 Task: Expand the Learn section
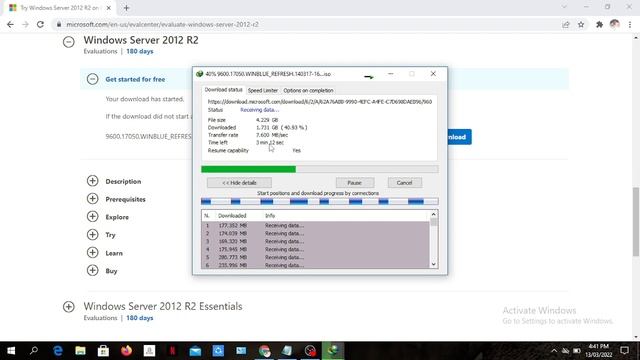pyautogui.click(x=93, y=252)
